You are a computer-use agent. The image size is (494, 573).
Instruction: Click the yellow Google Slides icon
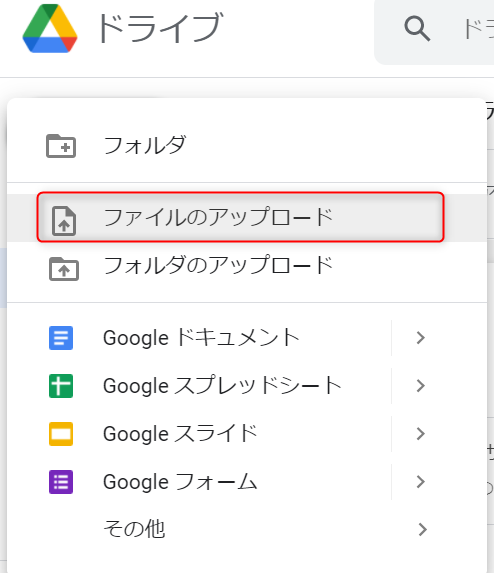point(61,434)
